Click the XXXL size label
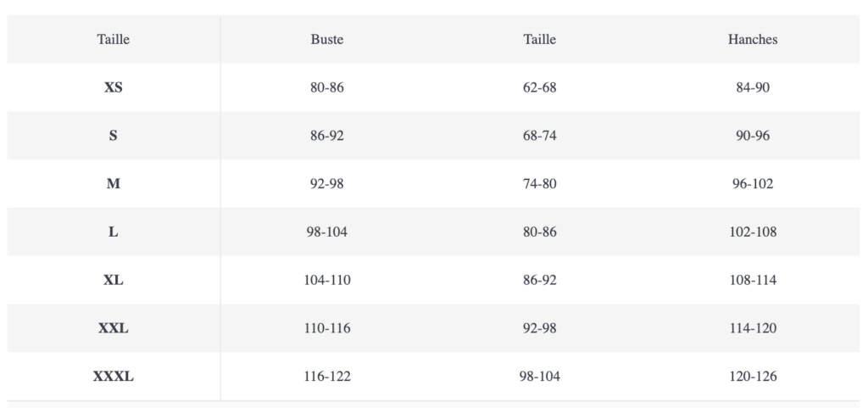Image resolution: width=868 pixels, height=408 pixels. (x=114, y=377)
